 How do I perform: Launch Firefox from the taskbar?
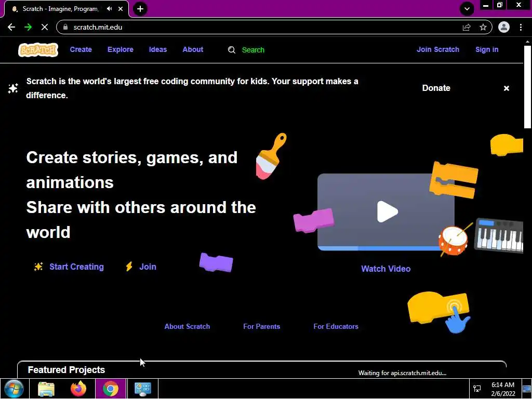[78, 389]
